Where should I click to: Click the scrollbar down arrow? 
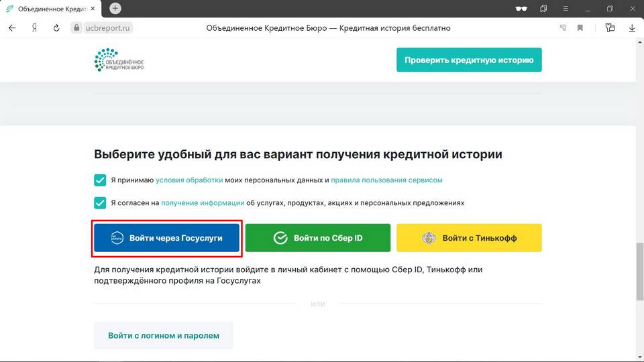(639, 357)
